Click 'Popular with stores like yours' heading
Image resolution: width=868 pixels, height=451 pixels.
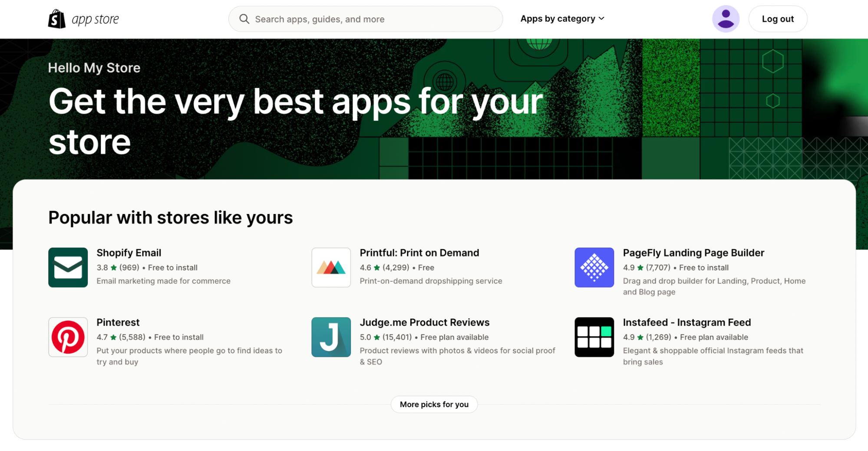point(171,217)
